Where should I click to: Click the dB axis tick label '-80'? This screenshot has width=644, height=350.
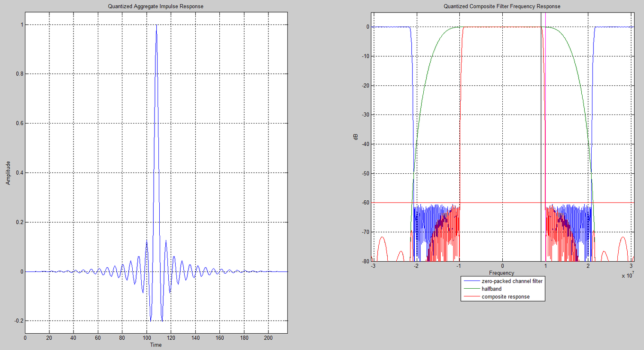365,261
